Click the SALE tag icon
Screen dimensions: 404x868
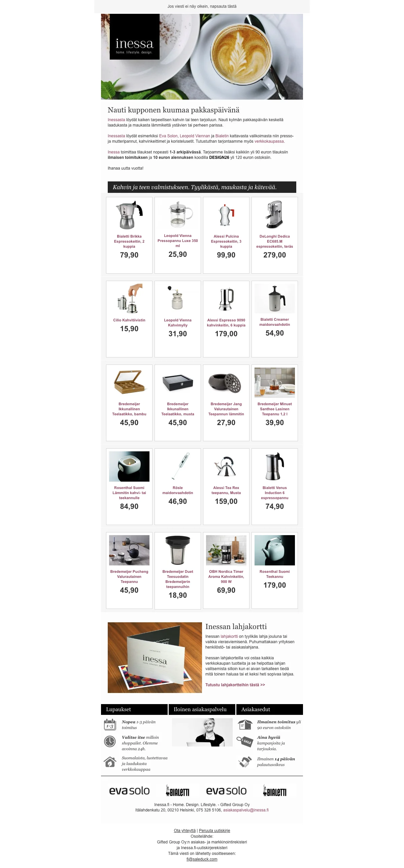click(x=245, y=741)
